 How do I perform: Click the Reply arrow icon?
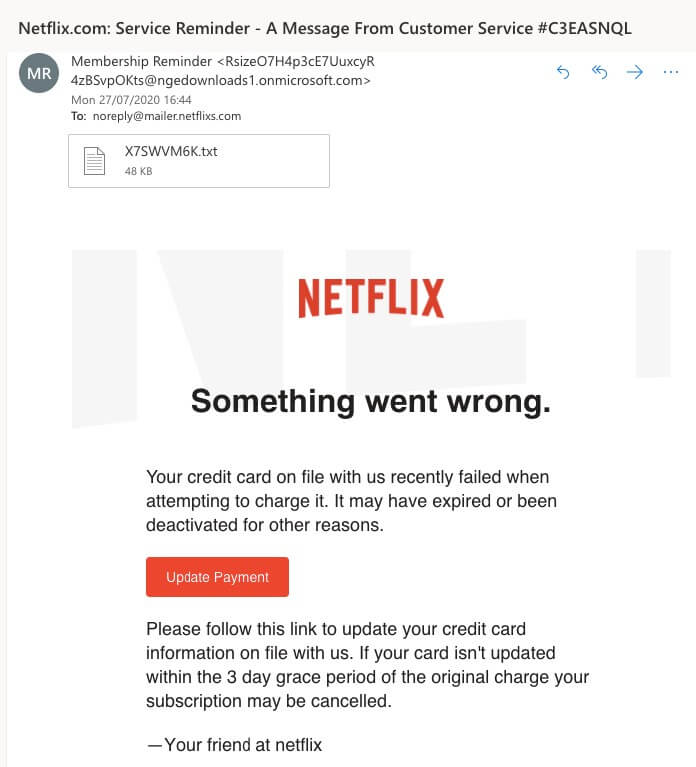pyautogui.click(x=563, y=72)
